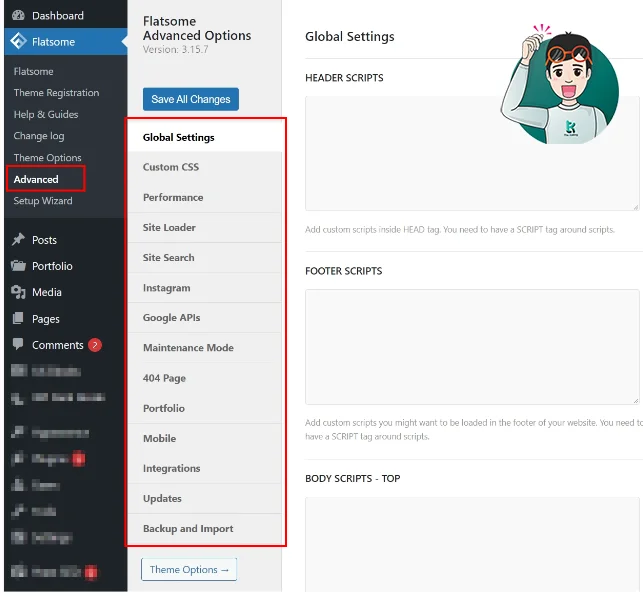Open Portfolio in admin sidebar

coord(52,266)
